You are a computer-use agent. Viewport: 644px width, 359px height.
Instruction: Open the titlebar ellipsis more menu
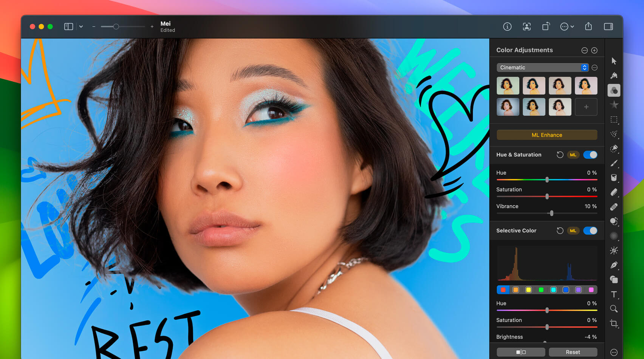(x=567, y=26)
